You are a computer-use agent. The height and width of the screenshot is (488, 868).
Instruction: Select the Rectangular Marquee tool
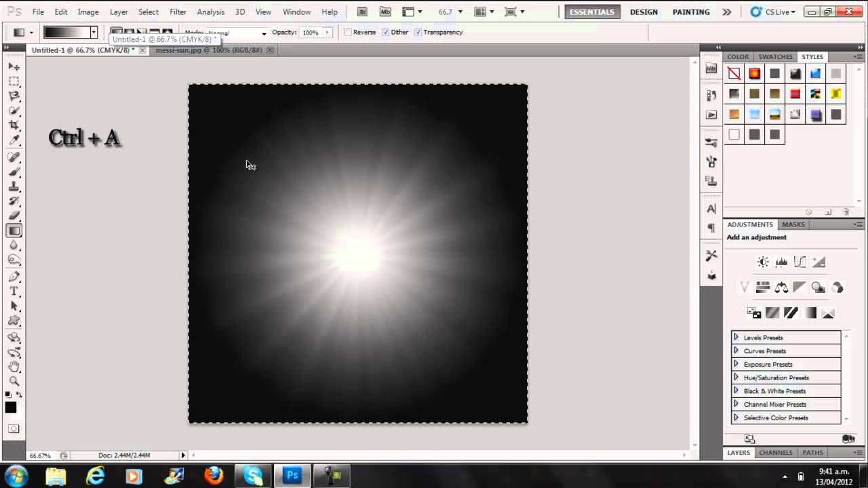point(14,81)
